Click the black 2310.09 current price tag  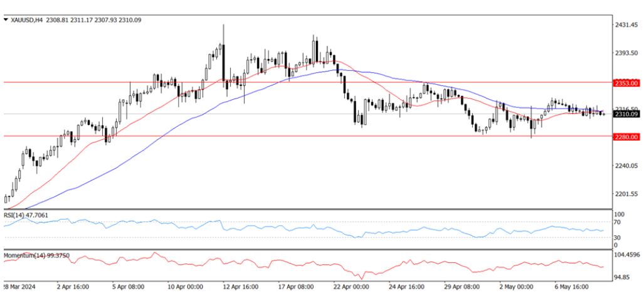click(627, 115)
